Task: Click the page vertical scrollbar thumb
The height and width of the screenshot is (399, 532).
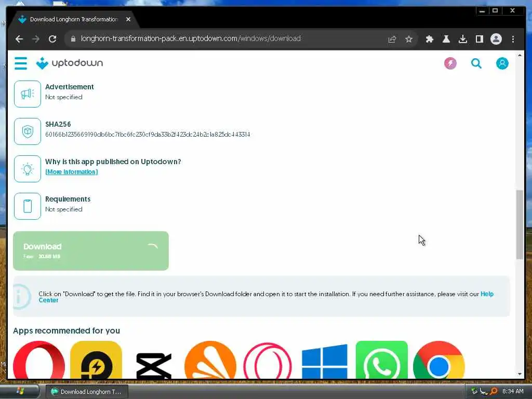Action: tap(520, 224)
